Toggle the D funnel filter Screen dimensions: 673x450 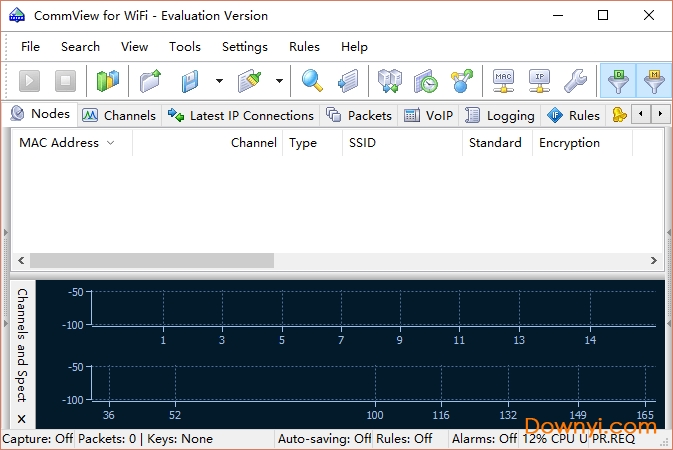618,81
